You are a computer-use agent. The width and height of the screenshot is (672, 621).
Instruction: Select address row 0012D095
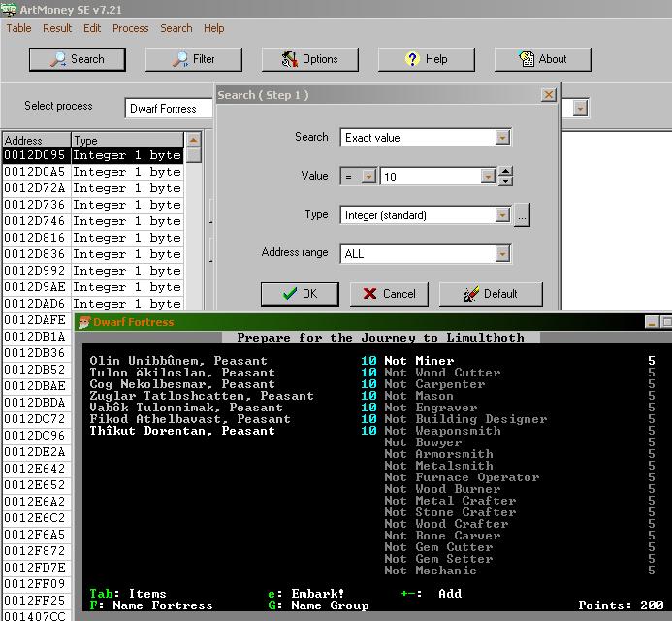coord(92,155)
